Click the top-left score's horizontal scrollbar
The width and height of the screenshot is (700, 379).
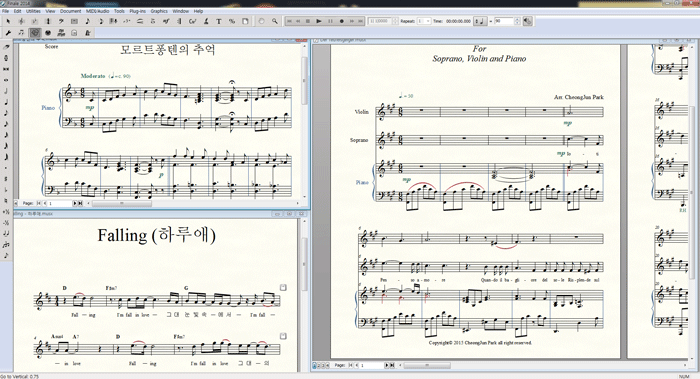[122, 203]
